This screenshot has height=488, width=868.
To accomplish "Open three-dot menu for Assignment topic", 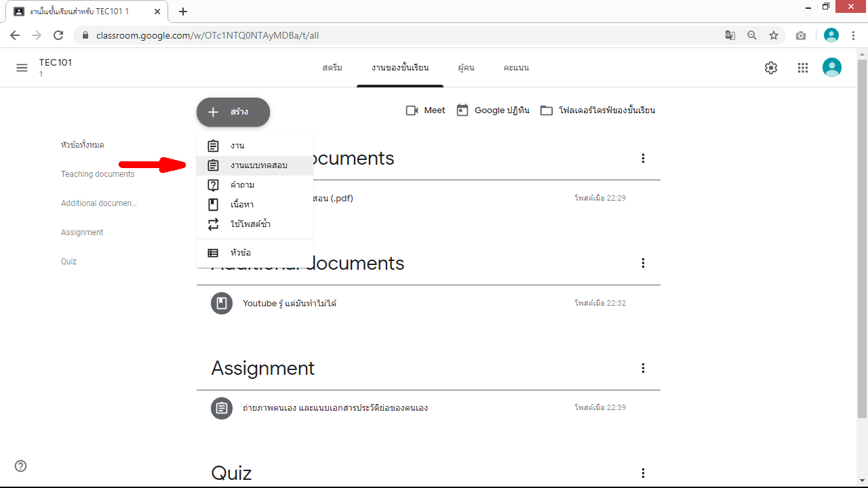I will (x=643, y=368).
